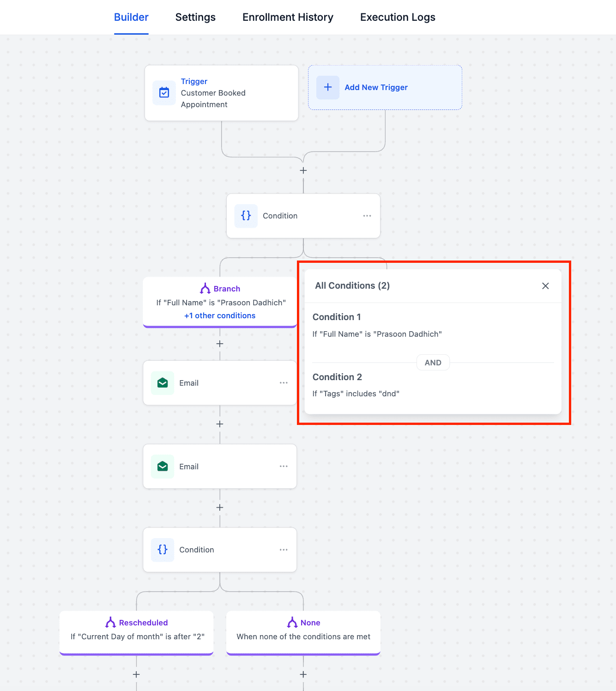Click the AND operator badge

click(433, 363)
